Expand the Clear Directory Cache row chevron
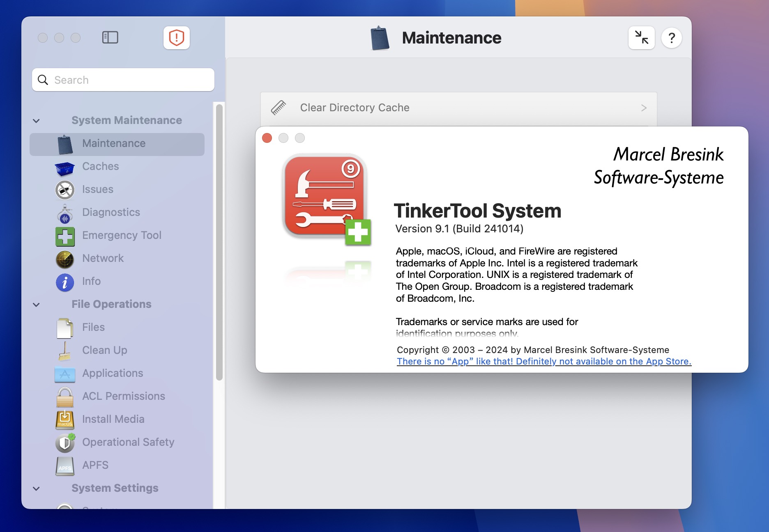The width and height of the screenshot is (769, 532). click(x=644, y=108)
